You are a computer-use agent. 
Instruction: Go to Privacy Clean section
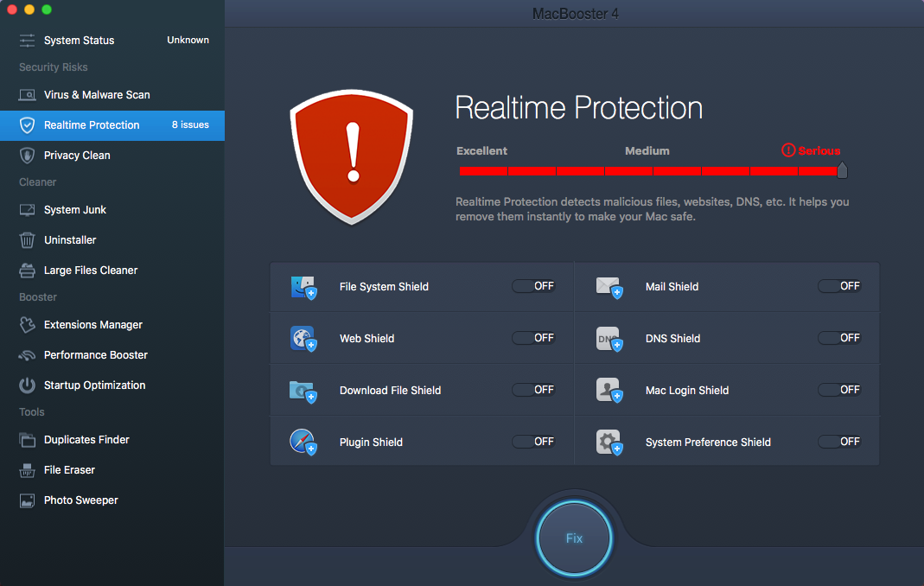pyautogui.click(x=112, y=156)
